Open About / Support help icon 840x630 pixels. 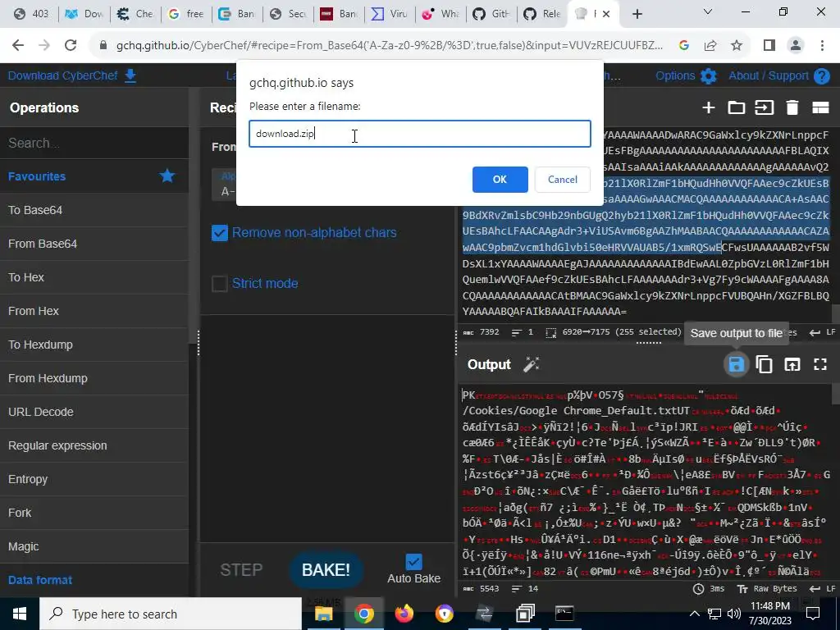pyautogui.click(x=821, y=76)
